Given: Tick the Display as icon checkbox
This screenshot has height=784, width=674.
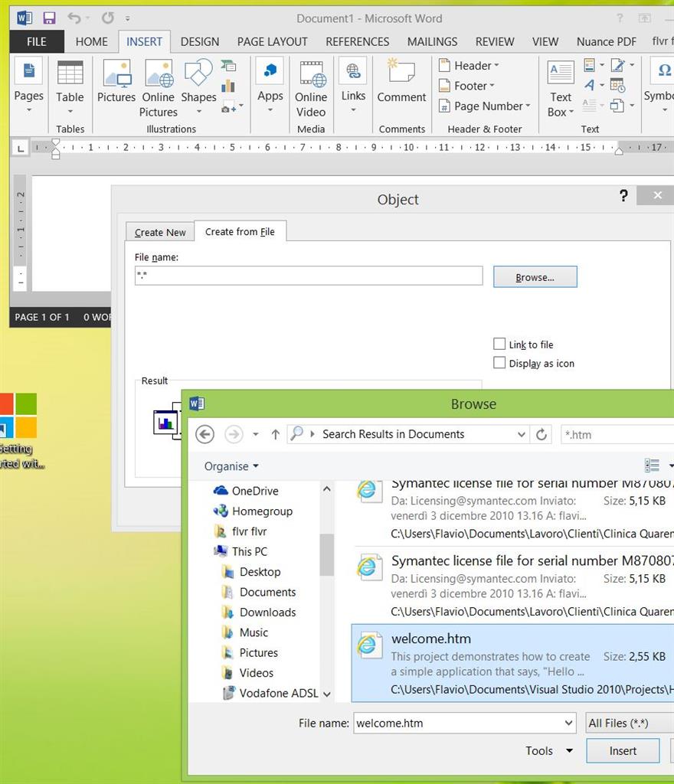Looking at the screenshot, I should click(x=499, y=362).
